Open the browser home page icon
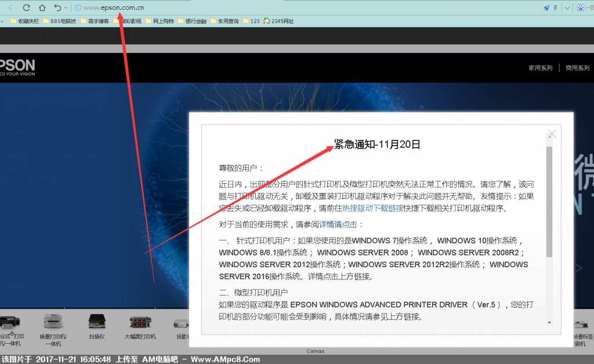594x364 pixels. click(x=42, y=8)
